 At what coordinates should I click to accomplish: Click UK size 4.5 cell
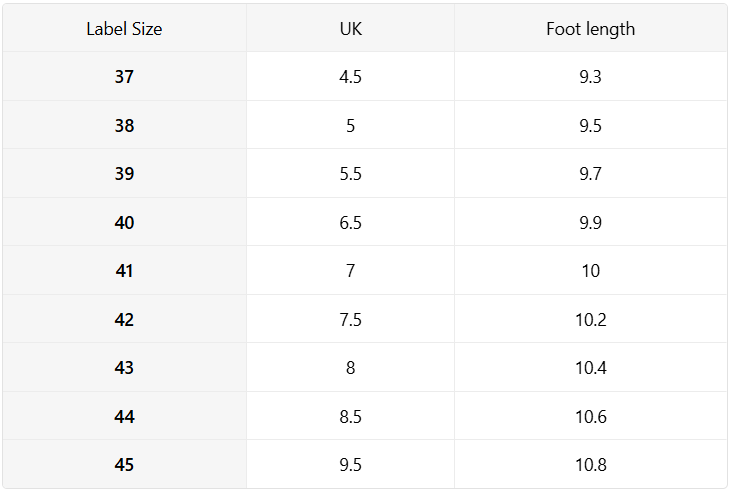click(351, 76)
